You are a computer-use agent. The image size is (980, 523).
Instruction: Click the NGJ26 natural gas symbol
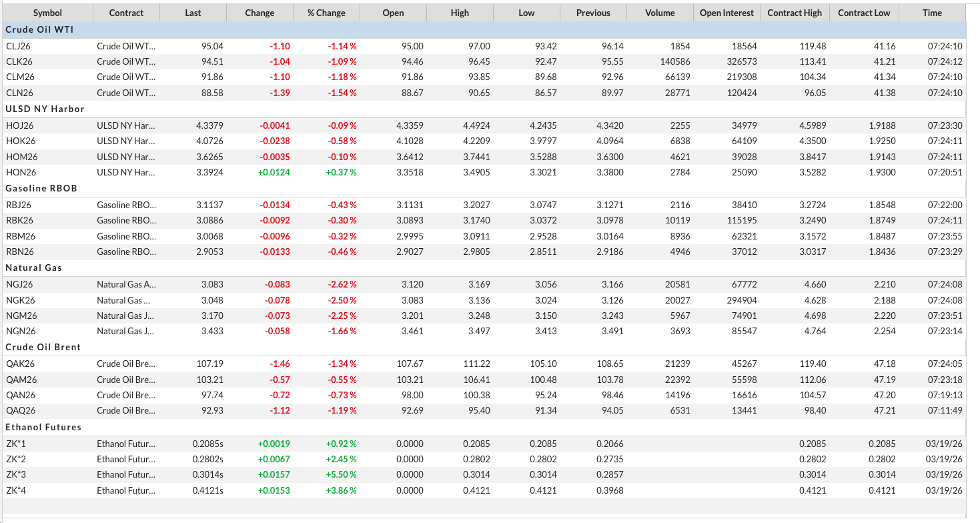click(x=19, y=284)
